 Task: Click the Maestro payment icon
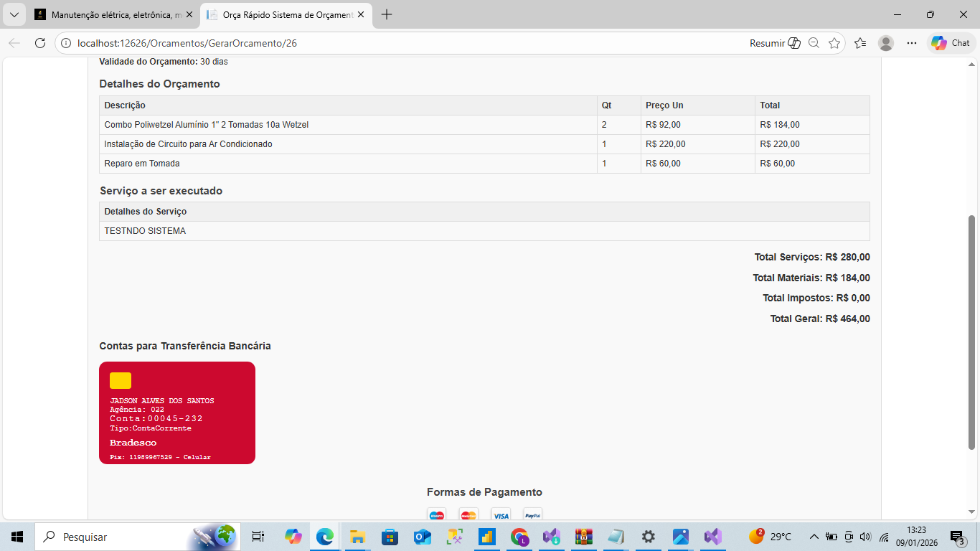coord(436,514)
